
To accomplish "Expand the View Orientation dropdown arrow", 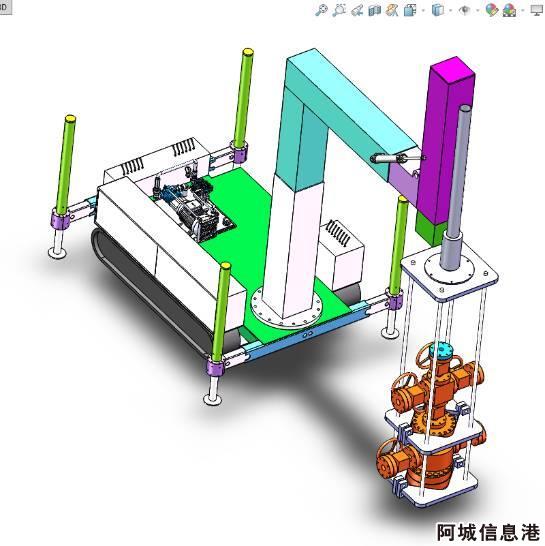I will point(423,10).
